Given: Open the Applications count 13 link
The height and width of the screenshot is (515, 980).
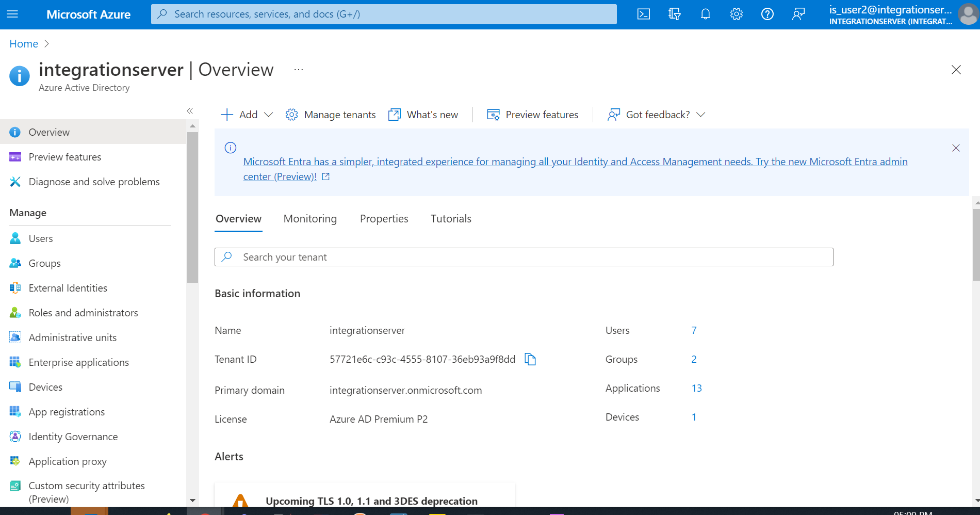Looking at the screenshot, I should click(x=697, y=388).
